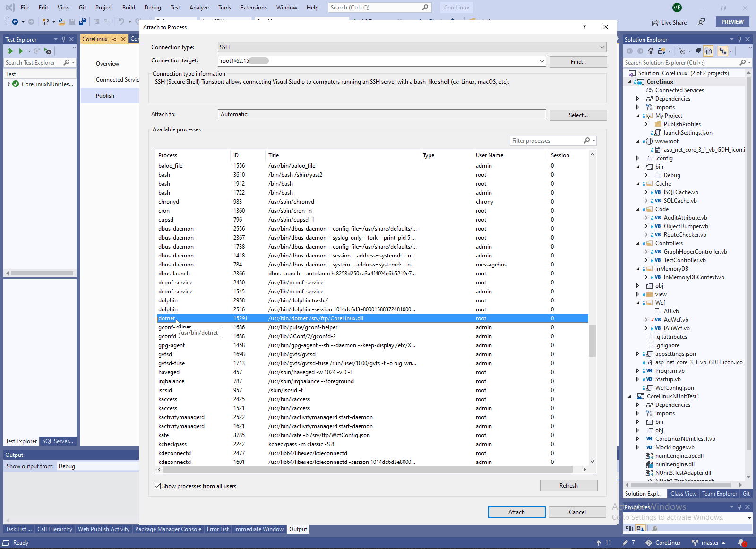Click the help question mark in Attach dialog
Image resolution: width=756 pixels, height=549 pixels.
584,27
